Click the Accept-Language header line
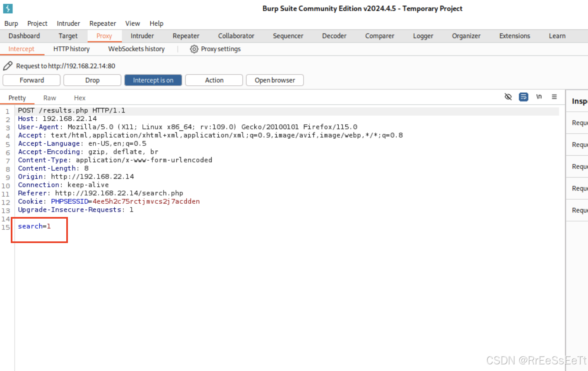The width and height of the screenshot is (588, 371). pos(82,144)
